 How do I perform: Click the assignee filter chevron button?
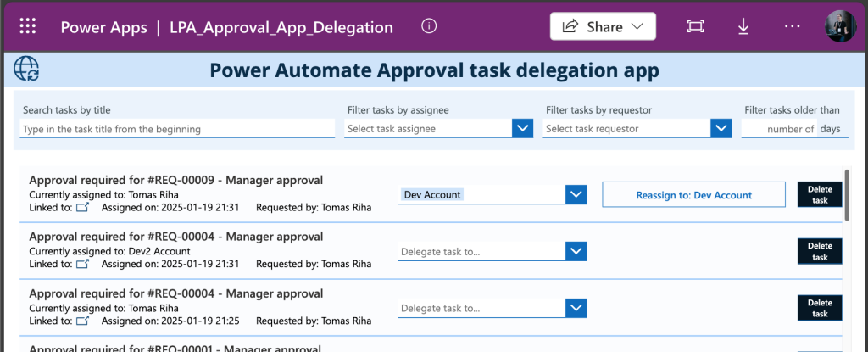[x=522, y=129]
